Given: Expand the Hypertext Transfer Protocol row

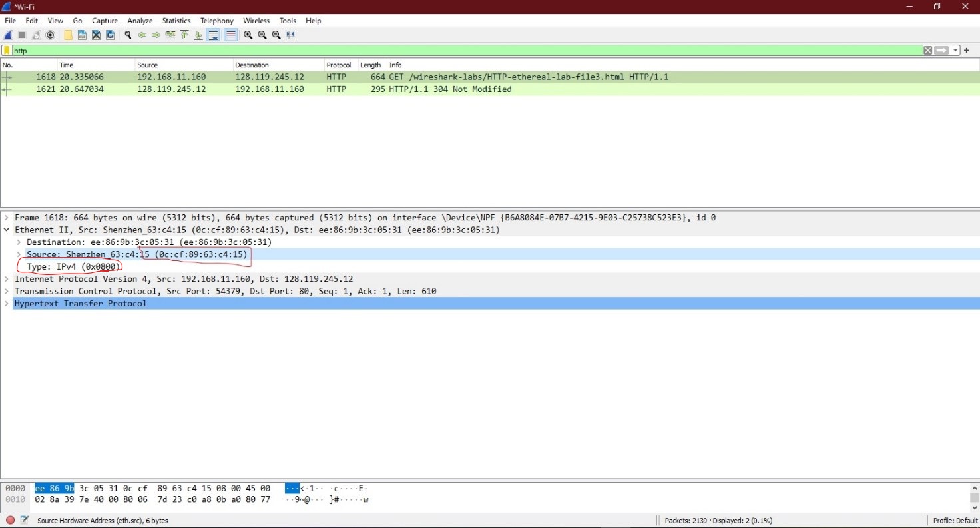Looking at the screenshot, I should pyautogui.click(x=7, y=303).
